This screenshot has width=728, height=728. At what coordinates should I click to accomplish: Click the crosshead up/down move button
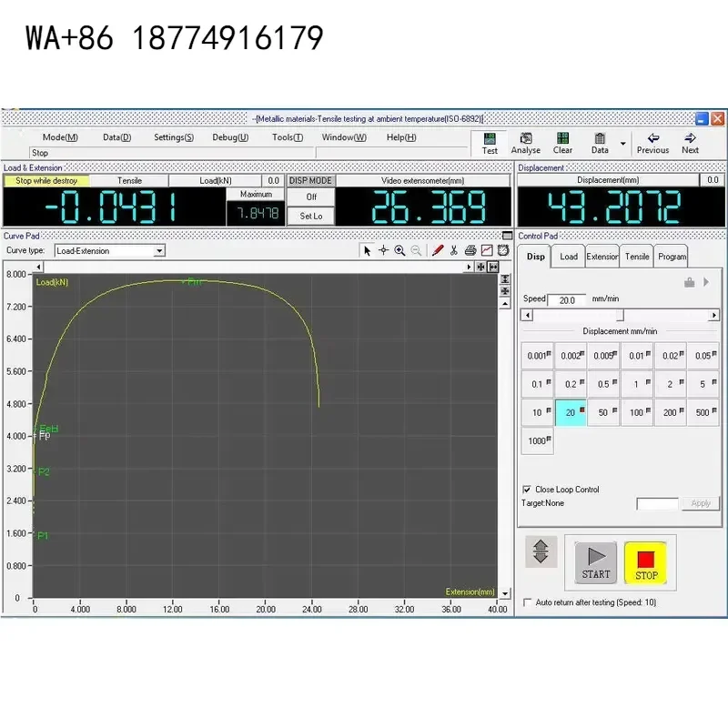click(541, 551)
